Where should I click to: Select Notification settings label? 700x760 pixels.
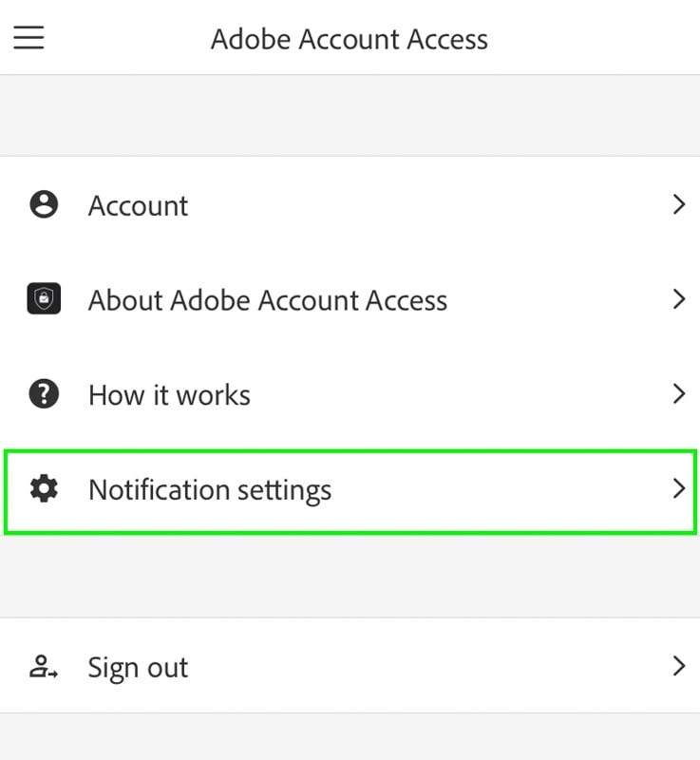(210, 490)
